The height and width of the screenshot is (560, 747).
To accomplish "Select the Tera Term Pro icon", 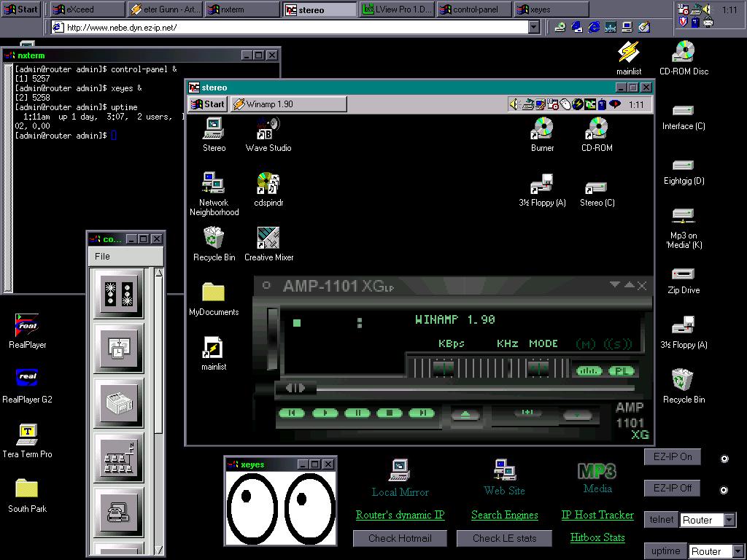I will click(27, 441).
